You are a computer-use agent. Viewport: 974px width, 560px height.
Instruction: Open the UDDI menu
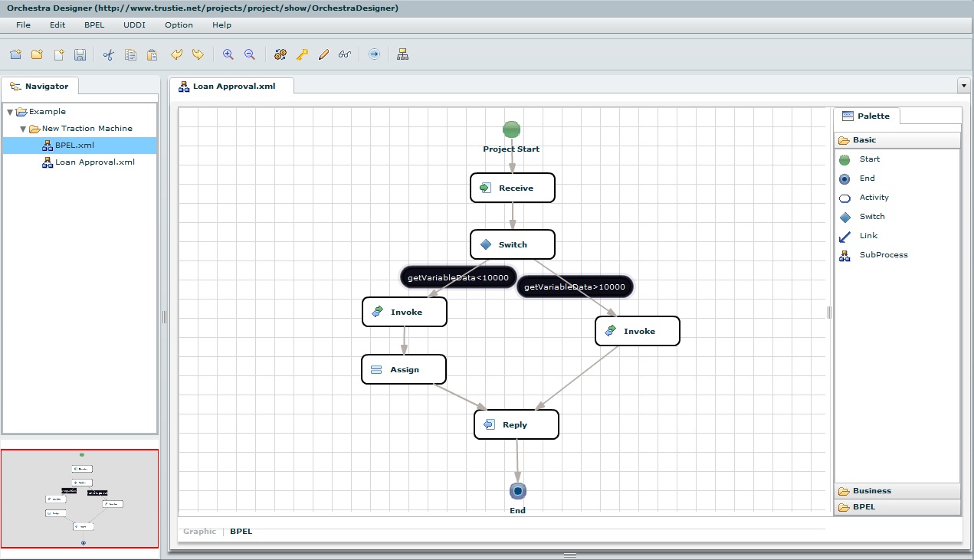pos(134,25)
